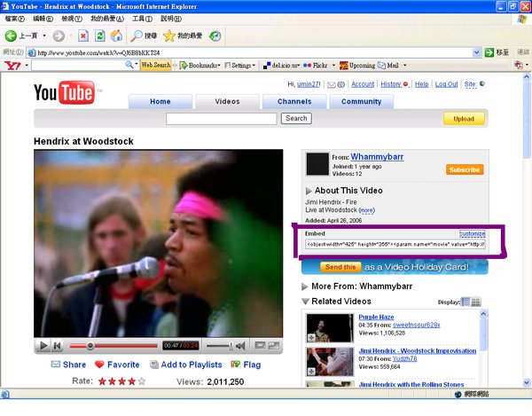The width and height of the screenshot is (532, 416).
Task: Open the second menu in the IE menu bar
Action: 43,19
